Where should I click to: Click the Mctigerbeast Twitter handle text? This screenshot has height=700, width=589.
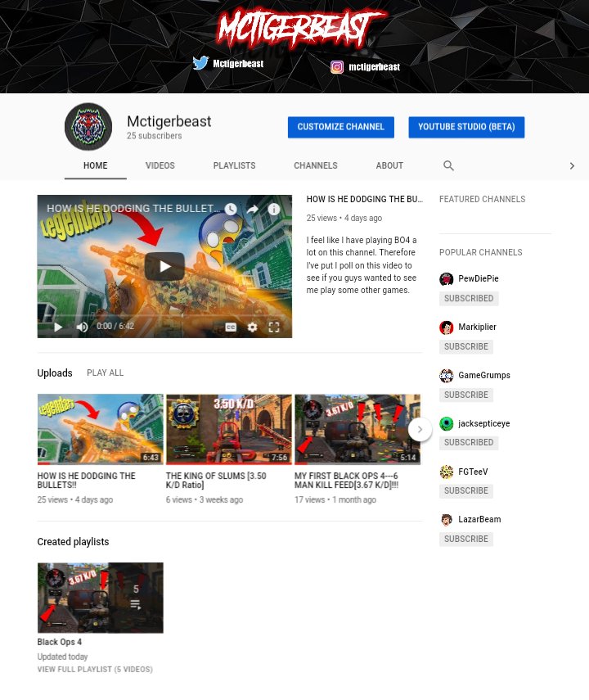[238, 63]
